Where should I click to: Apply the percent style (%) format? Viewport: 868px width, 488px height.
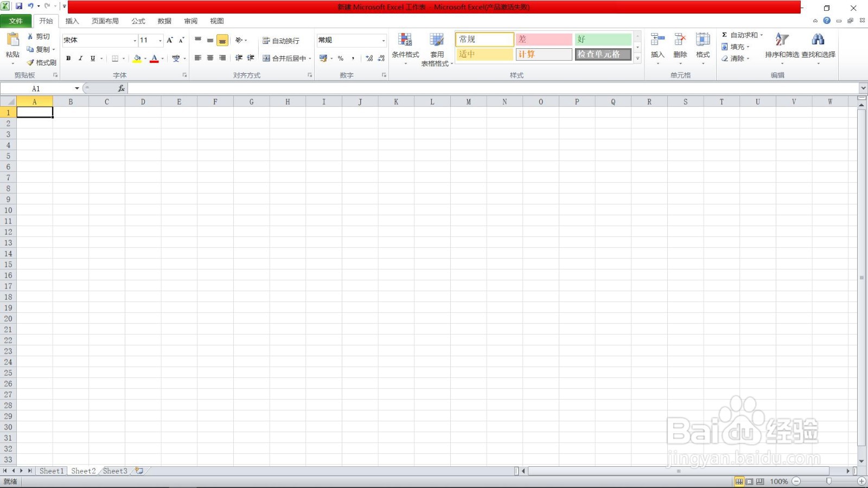click(341, 58)
